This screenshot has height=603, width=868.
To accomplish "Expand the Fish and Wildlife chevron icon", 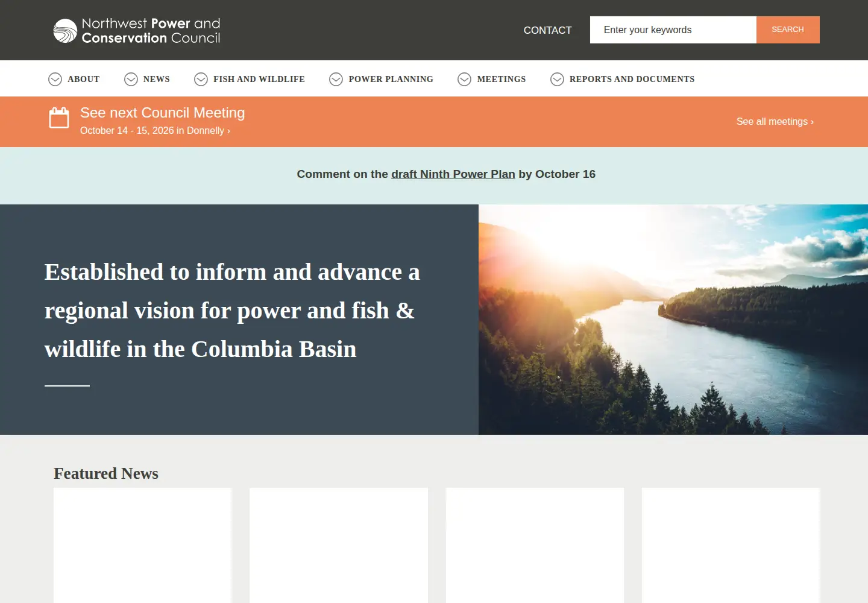I will (x=201, y=79).
